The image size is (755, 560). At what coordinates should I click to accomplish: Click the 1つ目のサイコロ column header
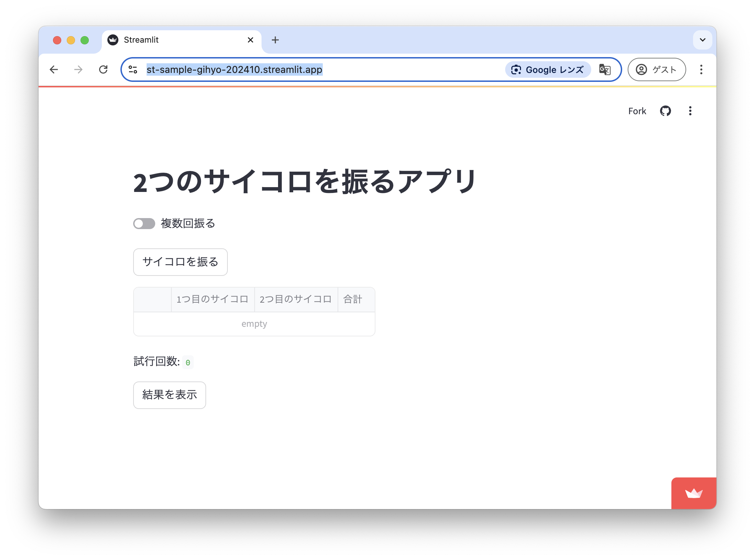(x=212, y=299)
